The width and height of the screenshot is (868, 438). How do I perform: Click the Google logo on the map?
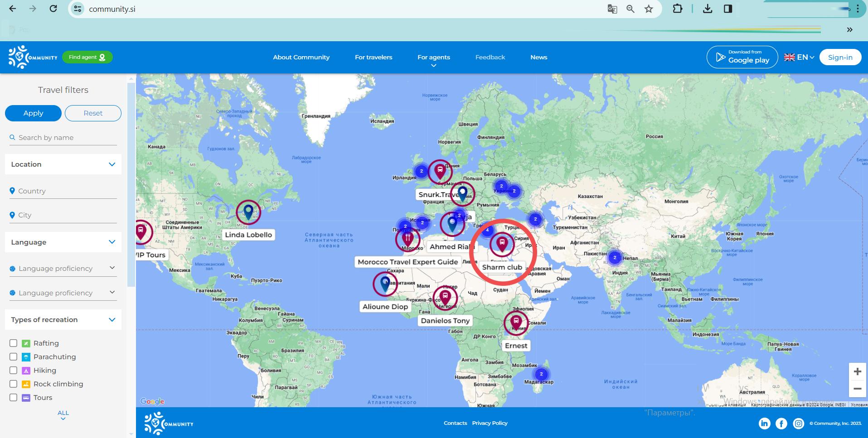[152, 401]
